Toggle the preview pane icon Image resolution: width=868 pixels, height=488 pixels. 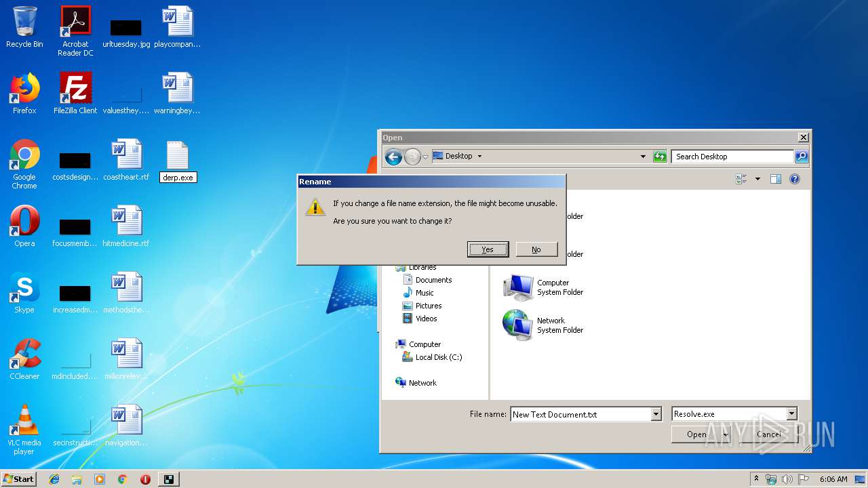click(x=776, y=179)
